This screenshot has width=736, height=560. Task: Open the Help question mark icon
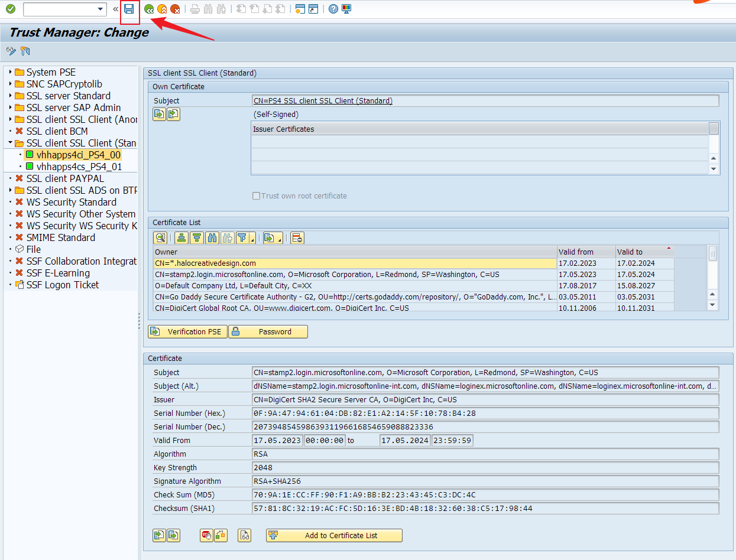(x=333, y=9)
